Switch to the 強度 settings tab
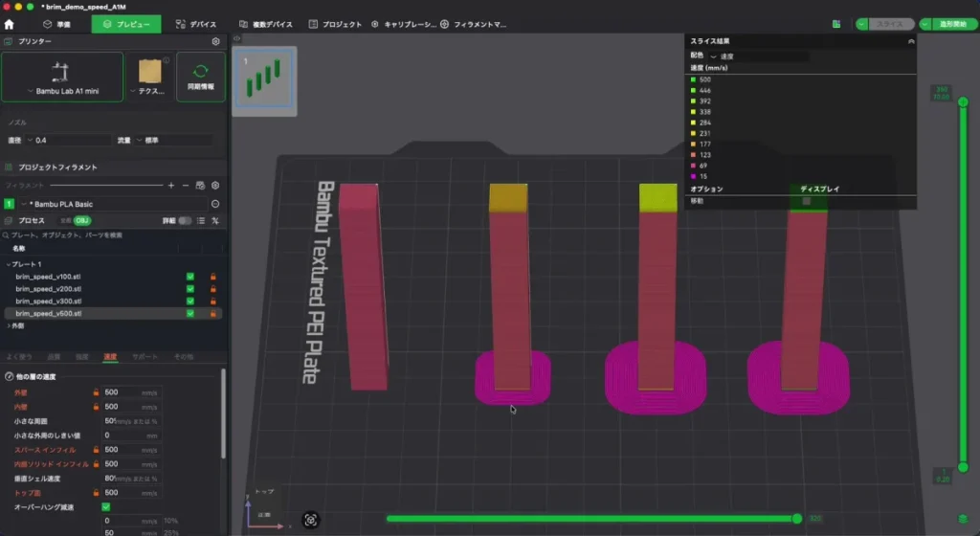Viewport: 980px width, 536px height. pos(82,357)
